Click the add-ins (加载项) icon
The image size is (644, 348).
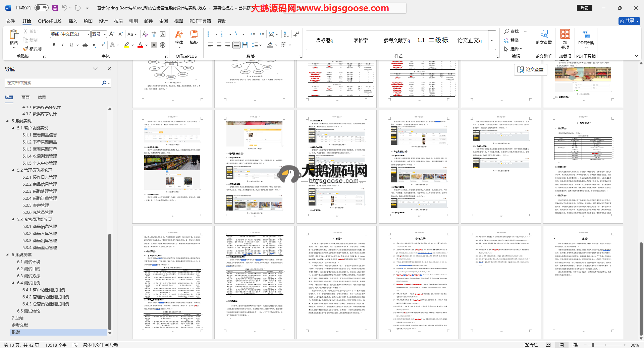tap(565, 37)
